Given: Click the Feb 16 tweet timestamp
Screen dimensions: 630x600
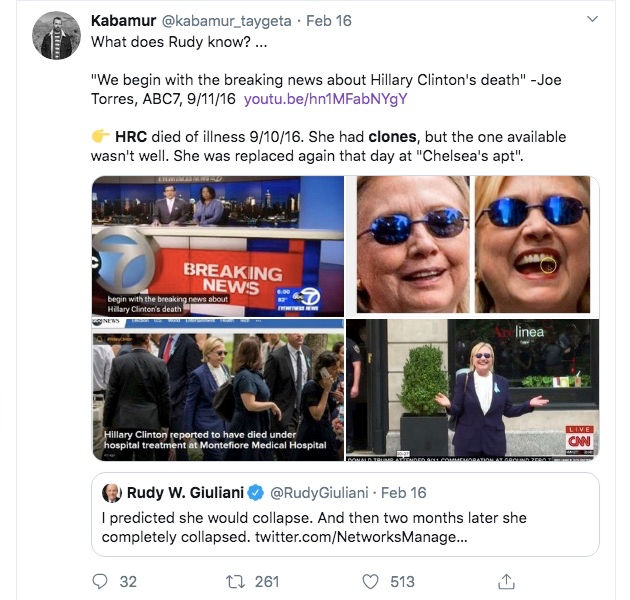Looking at the screenshot, I should tap(329, 21).
